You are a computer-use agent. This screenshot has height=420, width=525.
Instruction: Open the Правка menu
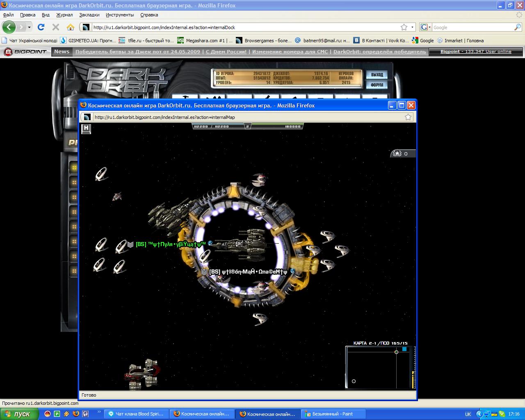27,15
